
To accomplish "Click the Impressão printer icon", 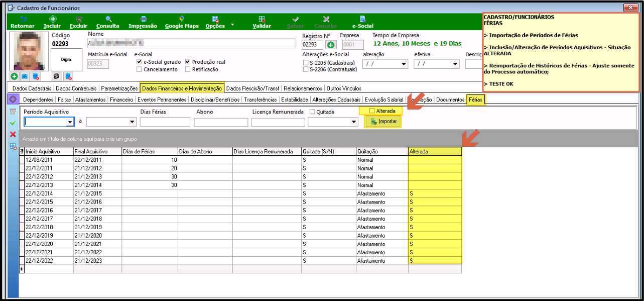I will (143, 19).
